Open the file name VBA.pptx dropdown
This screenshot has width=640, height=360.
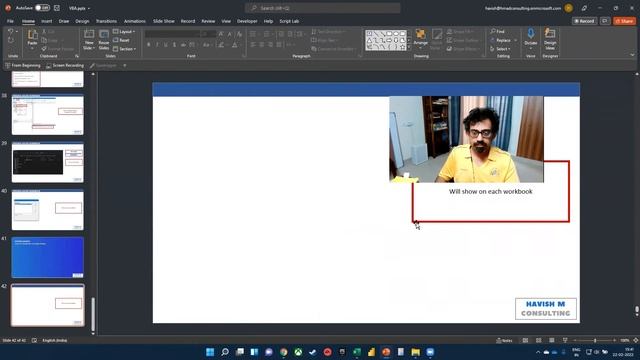click(80, 8)
